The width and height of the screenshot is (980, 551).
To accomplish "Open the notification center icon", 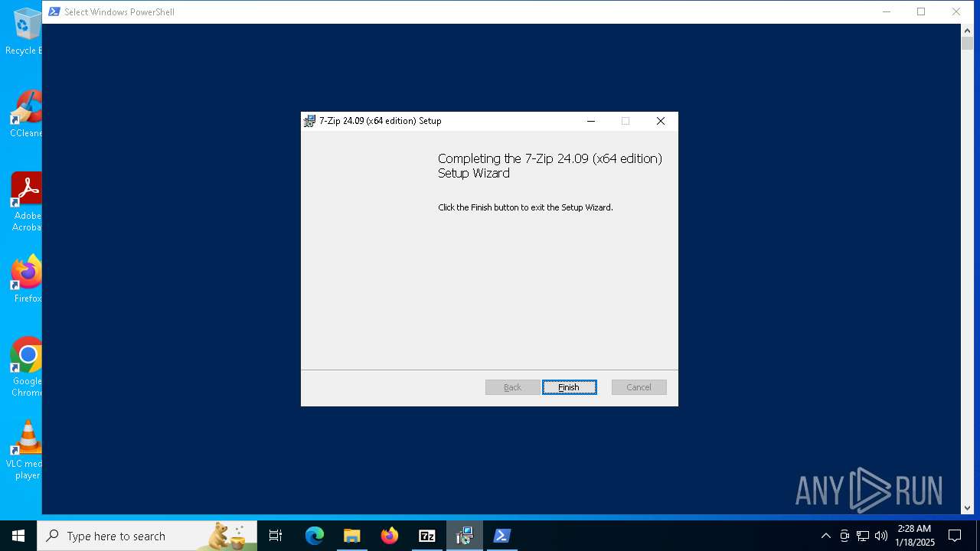I will [955, 536].
